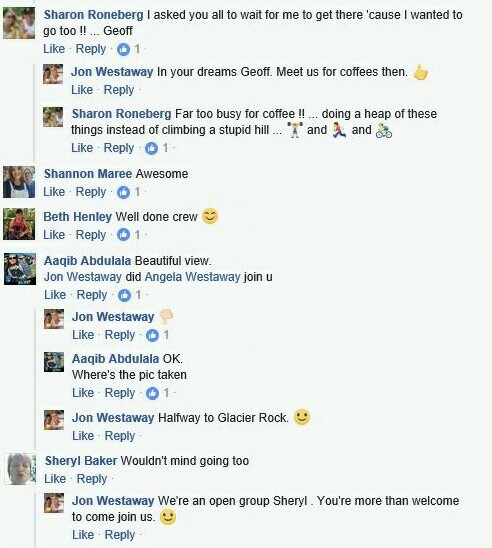Image resolution: width=492 pixels, height=548 pixels.
Task: Like Jon's Halfway to Glacier Rock reply
Action: (83, 436)
